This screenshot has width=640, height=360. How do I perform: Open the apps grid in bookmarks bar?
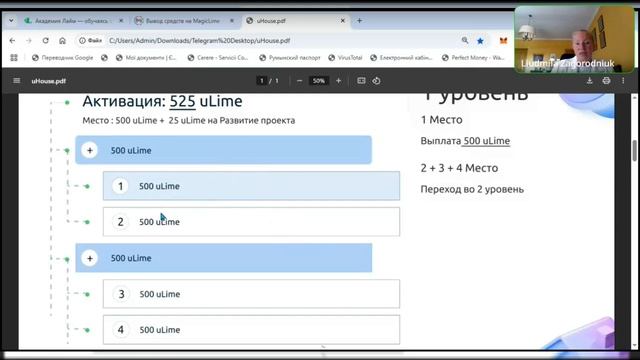point(14,58)
